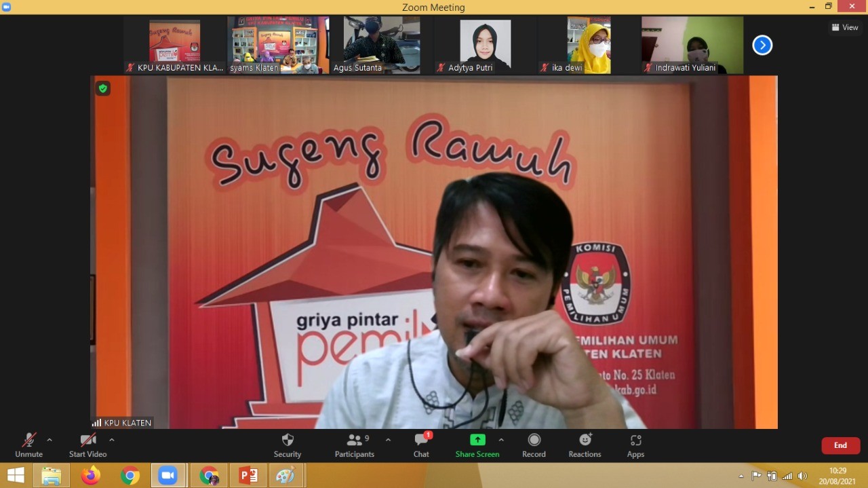Expand audio options arrow beside Unmute
The image size is (868, 488).
point(50,440)
